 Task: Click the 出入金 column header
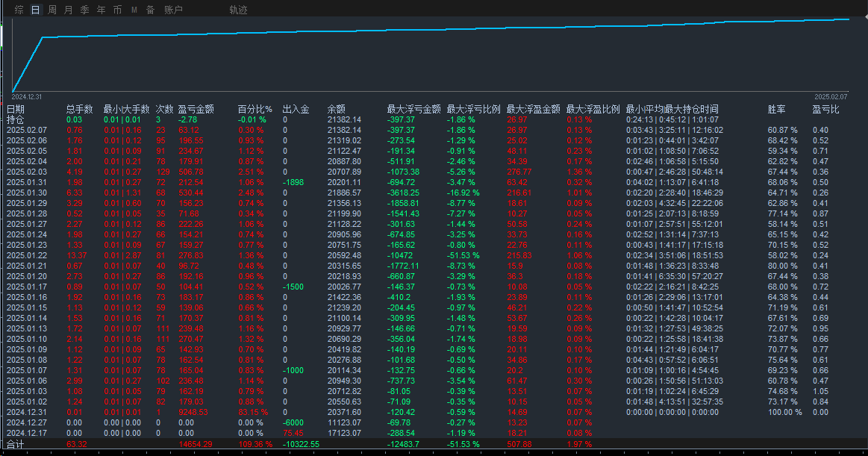(x=296, y=109)
